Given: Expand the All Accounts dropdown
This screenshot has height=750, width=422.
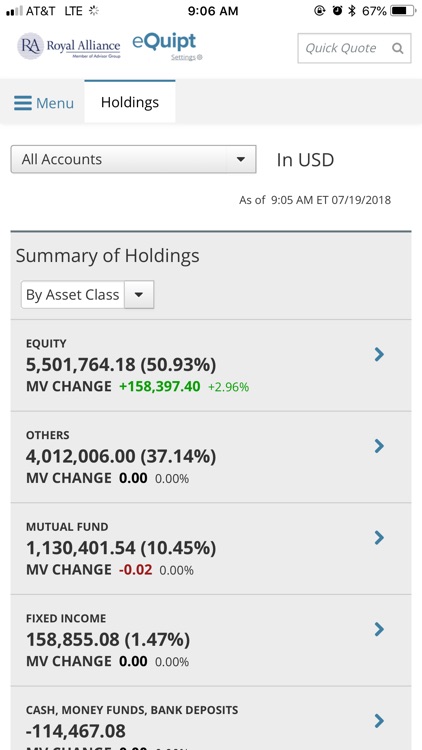Looking at the screenshot, I should [x=133, y=159].
